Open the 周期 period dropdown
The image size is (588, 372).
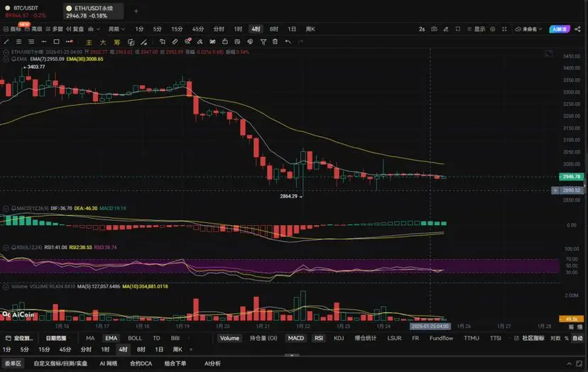pos(116,29)
